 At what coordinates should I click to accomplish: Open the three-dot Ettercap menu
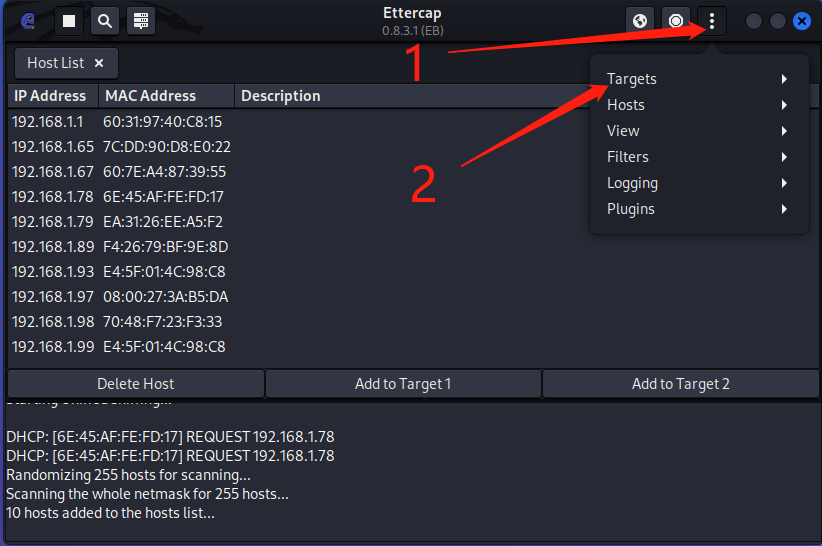711,21
